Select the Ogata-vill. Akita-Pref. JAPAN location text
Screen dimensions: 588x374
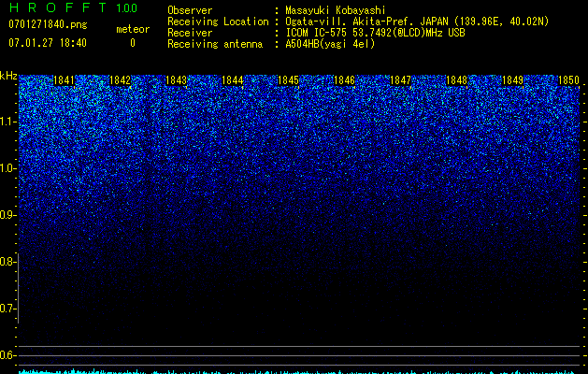(417, 22)
